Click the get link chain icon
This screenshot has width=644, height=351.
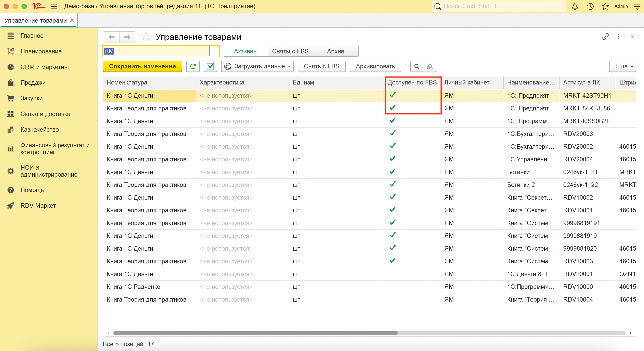[605, 36]
